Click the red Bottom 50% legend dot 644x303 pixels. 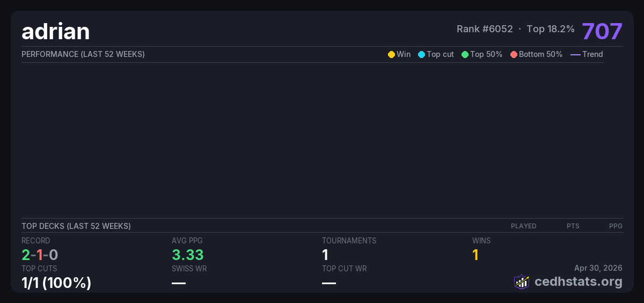click(514, 54)
